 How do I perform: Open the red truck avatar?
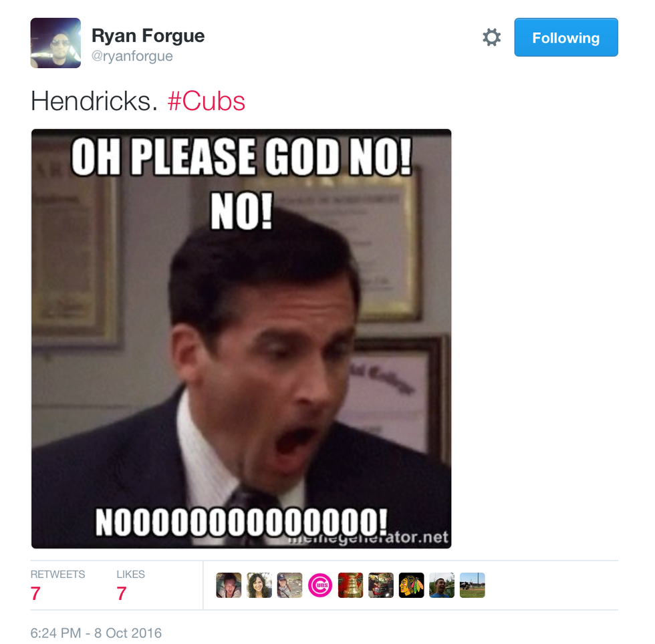click(381, 585)
